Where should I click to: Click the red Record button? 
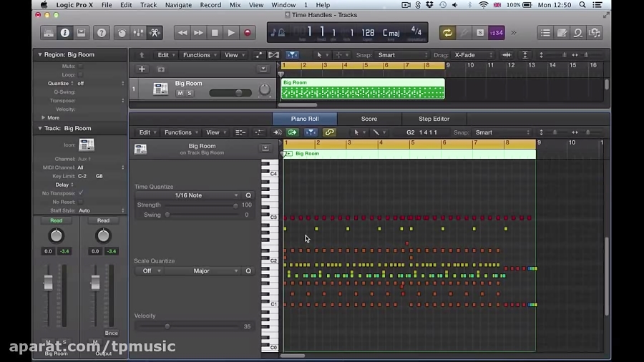click(x=248, y=33)
